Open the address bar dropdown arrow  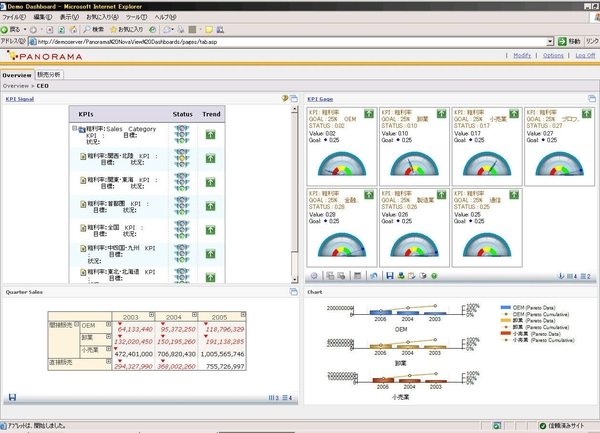tap(550, 41)
